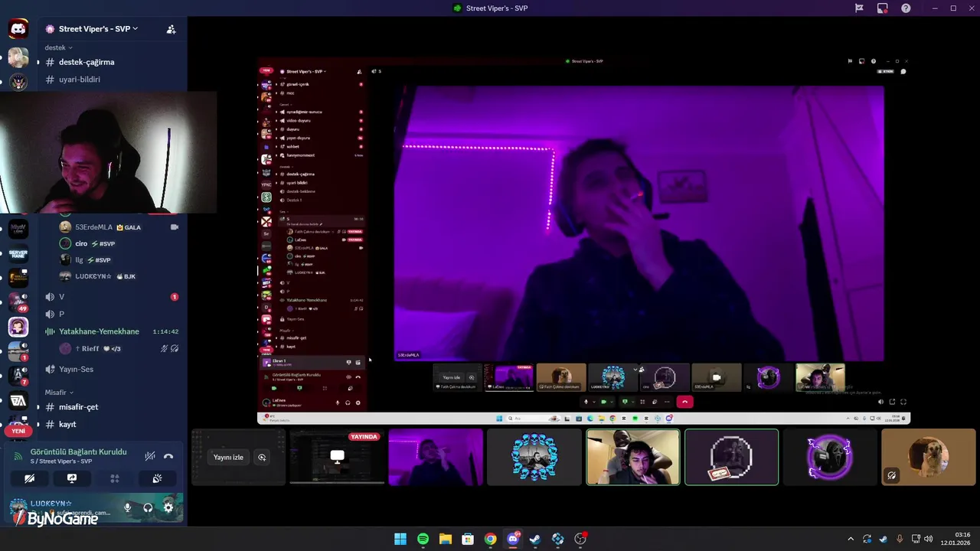
Task: Open the invite people icon beside server name
Action: point(171,29)
